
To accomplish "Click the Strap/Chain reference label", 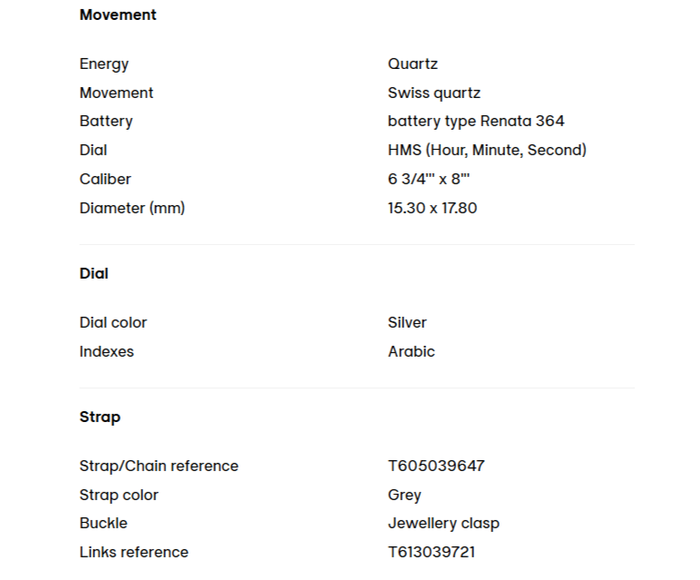I will (159, 466).
